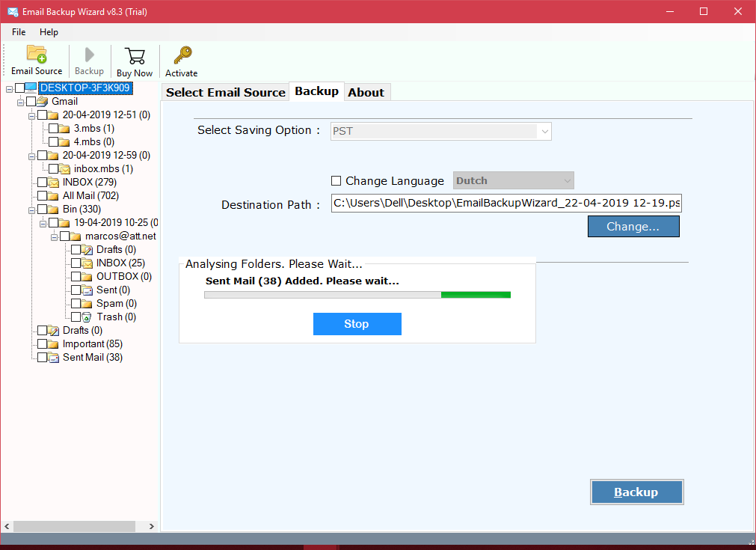This screenshot has width=756, height=550.
Task: Click the tree scrollbar left arrow
Action: tap(7, 526)
